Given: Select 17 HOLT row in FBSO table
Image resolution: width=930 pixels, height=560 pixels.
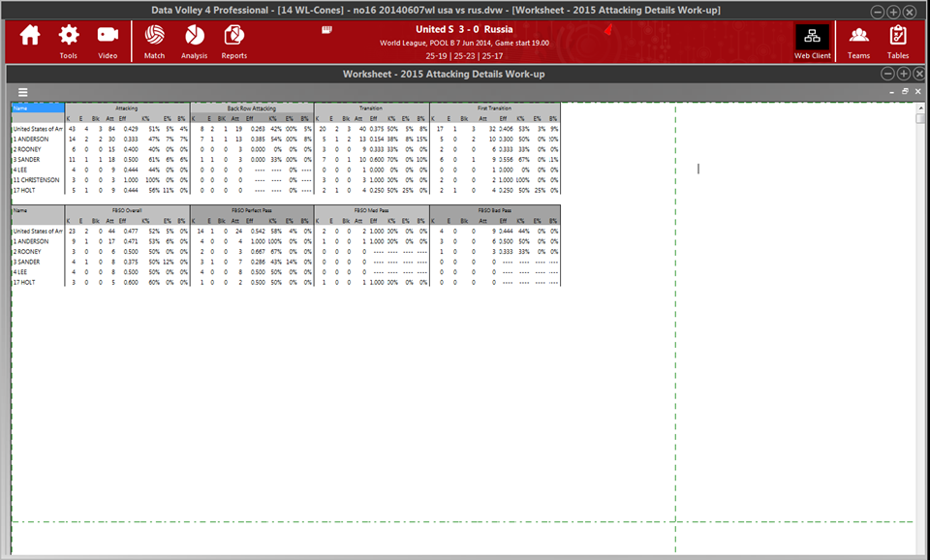Looking at the screenshot, I should pos(286,282).
